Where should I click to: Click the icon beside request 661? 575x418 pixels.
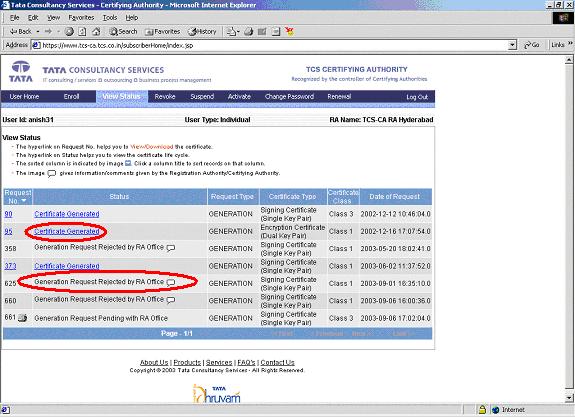(22, 318)
